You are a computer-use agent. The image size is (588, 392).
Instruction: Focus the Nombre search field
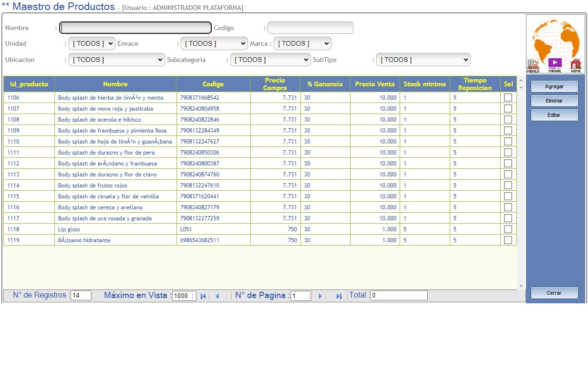click(x=135, y=28)
